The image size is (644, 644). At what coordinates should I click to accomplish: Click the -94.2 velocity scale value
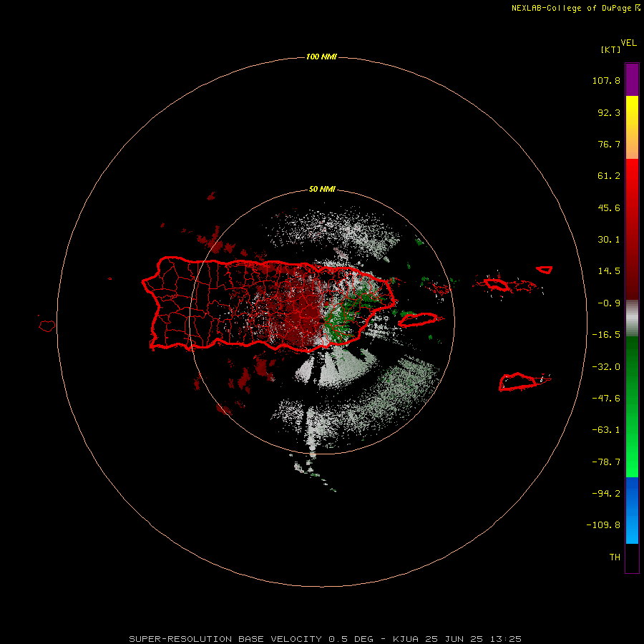(606, 493)
